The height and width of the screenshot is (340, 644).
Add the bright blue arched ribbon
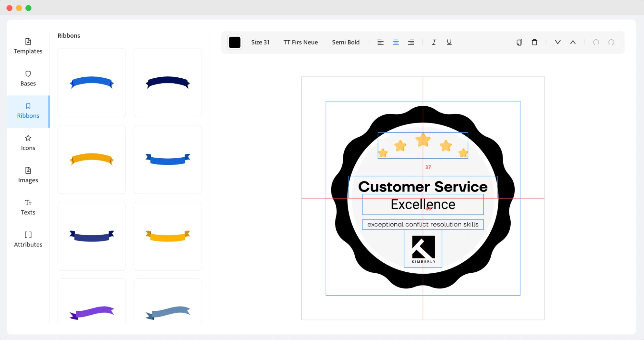point(92,83)
